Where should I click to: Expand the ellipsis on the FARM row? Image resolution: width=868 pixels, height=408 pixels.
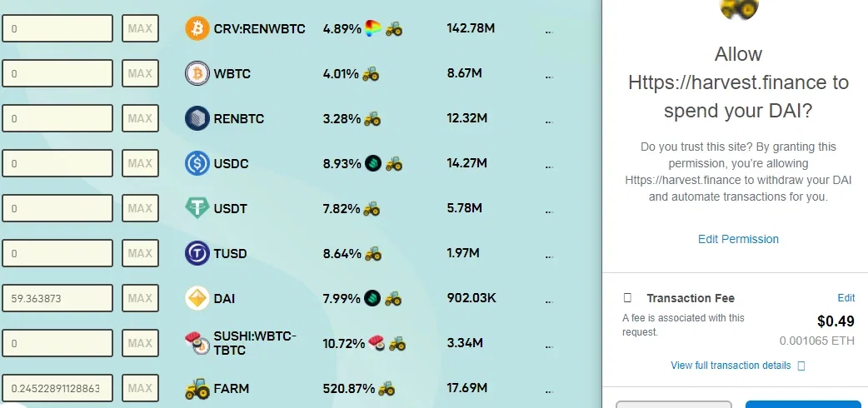[549, 391]
